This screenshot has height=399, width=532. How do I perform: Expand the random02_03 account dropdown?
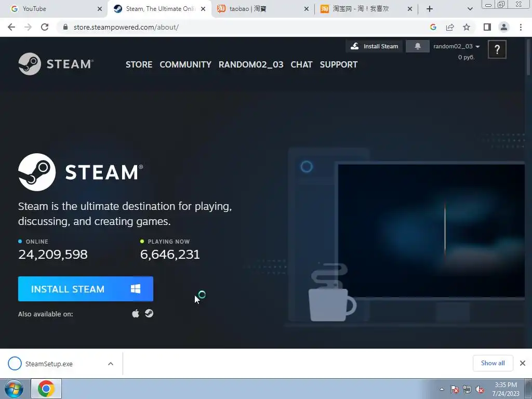[x=456, y=46]
